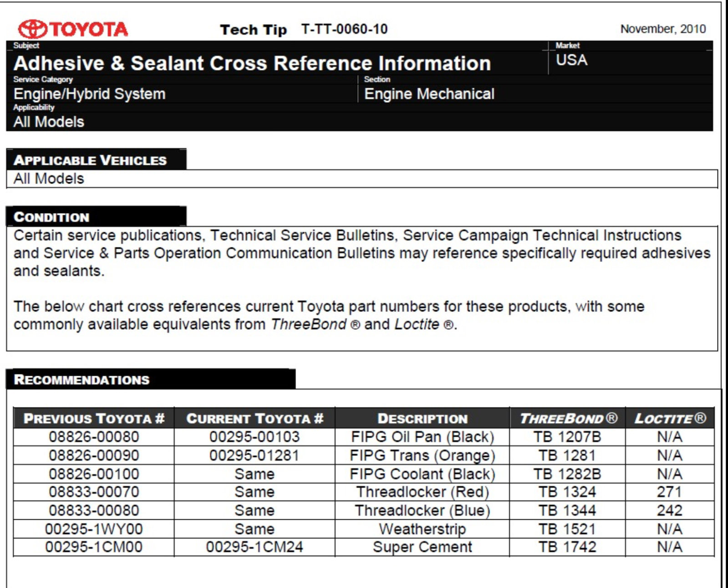
Task: Click the 'TB 1344' cell
Action: click(x=567, y=511)
